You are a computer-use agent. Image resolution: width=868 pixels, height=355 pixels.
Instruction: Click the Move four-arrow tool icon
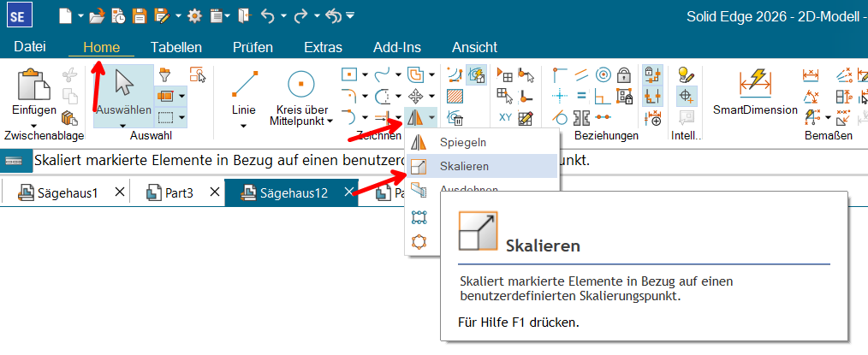[416, 96]
